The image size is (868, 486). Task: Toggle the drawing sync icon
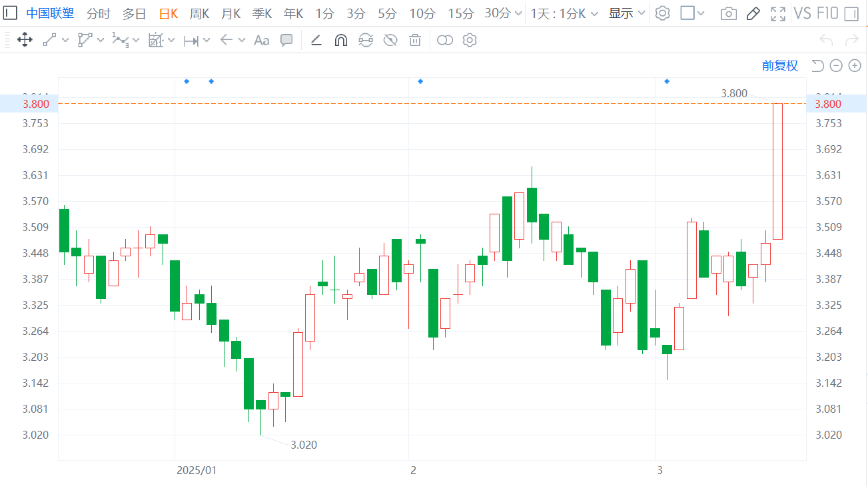[366, 41]
